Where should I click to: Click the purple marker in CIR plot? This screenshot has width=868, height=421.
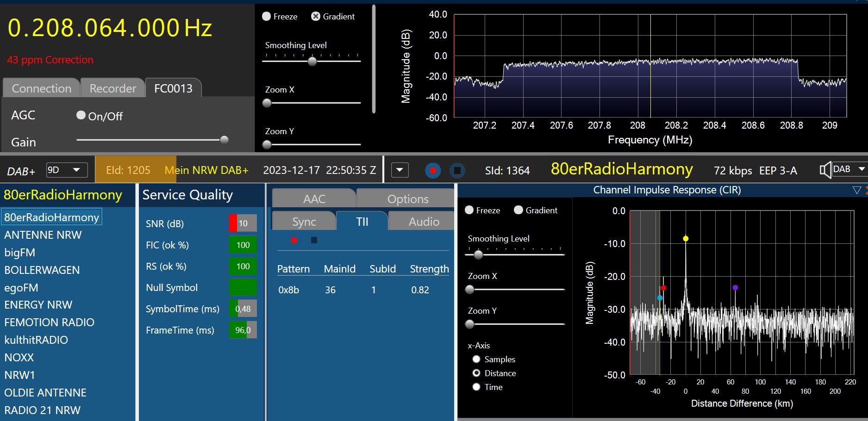coord(735,288)
